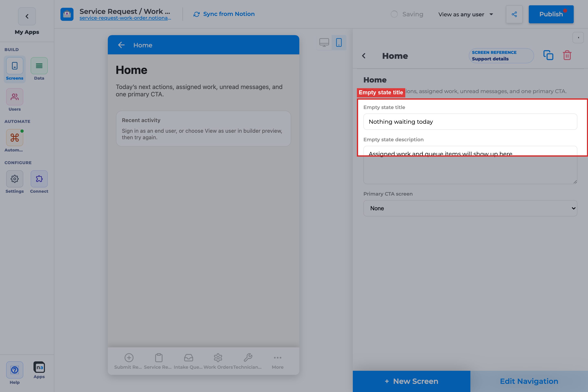Open View as any user dropdown
This screenshot has width=588, height=392.
pyautogui.click(x=466, y=14)
